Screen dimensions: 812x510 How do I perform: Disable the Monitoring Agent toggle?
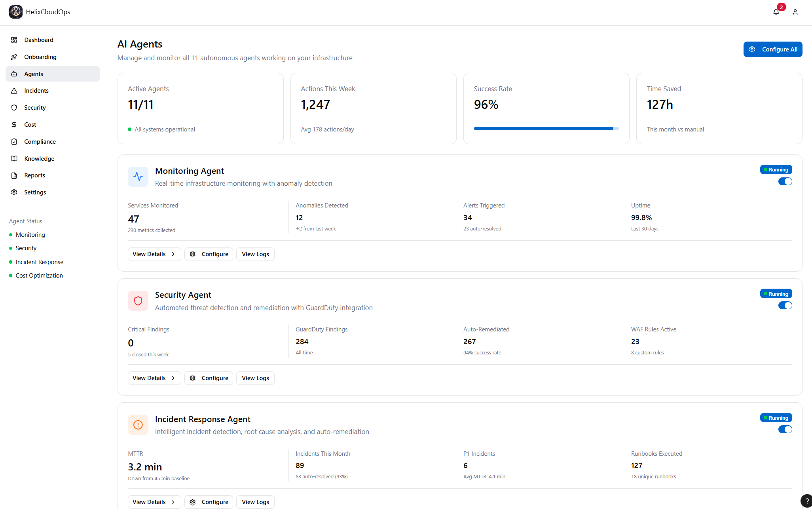pos(785,181)
